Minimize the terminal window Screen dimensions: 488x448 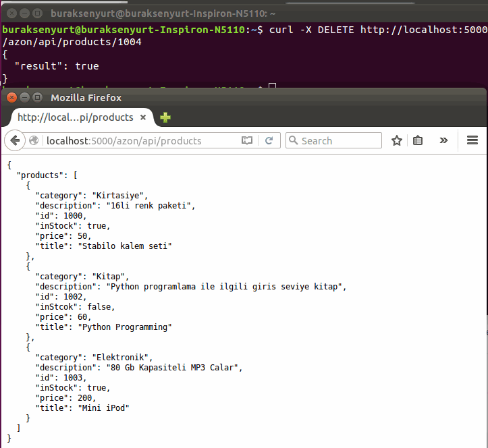[x=24, y=13]
